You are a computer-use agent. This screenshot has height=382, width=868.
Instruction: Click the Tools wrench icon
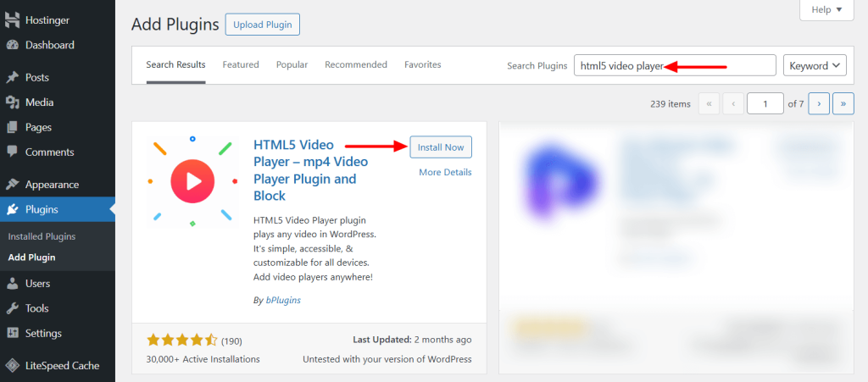[12, 308]
